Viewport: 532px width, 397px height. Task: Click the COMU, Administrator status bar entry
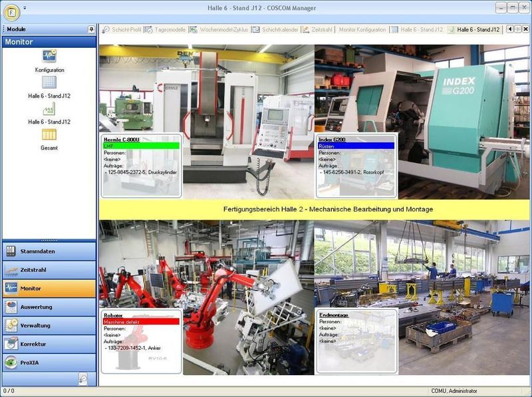coord(454,391)
